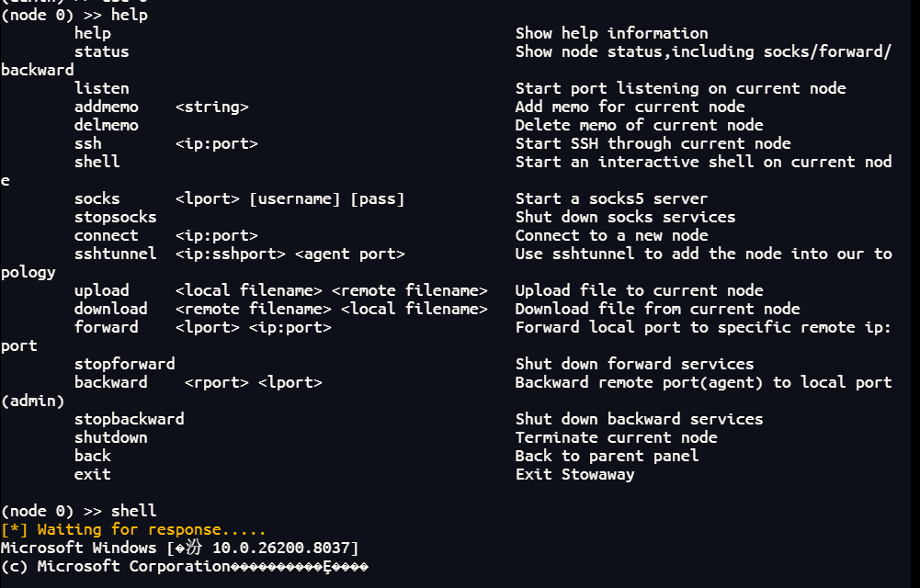The height and width of the screenshot is (588, 920).
Task: Click 'Start a socks5 server' description text
Action: point(611,198)
